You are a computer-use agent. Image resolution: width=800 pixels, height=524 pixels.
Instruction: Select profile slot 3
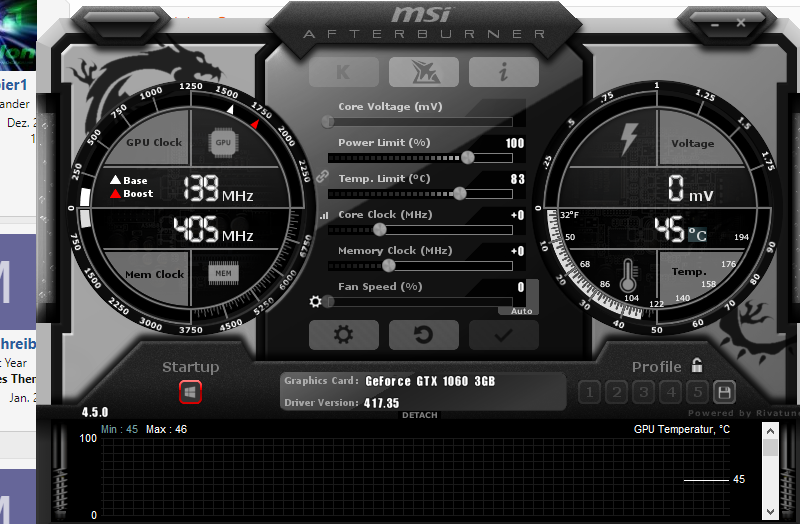[644, 392]
